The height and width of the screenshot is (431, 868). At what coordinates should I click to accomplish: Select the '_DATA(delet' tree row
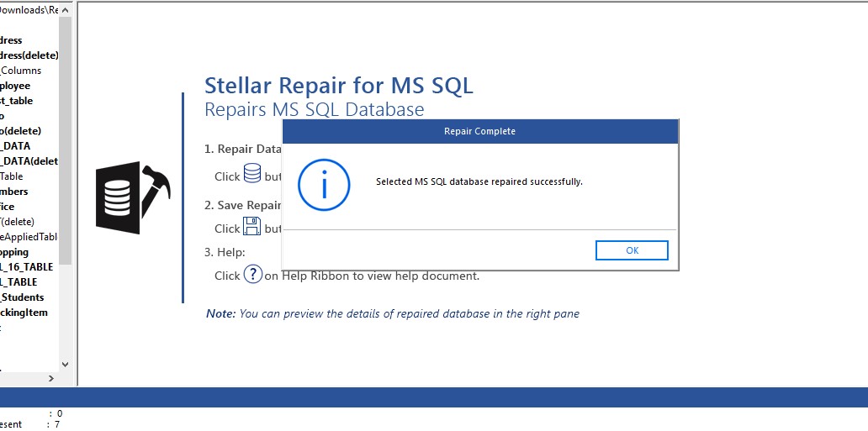[x=29, y=161]
